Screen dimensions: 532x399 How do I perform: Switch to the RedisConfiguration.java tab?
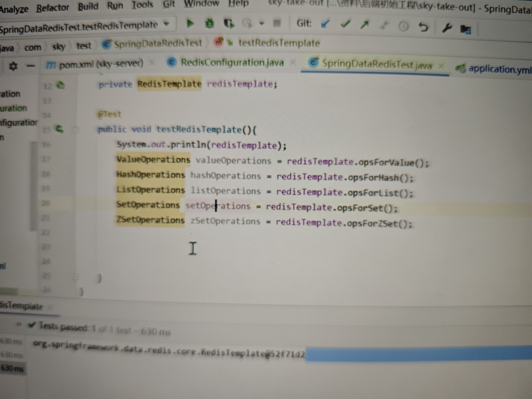pyautogui.click(x=232, y=63)
